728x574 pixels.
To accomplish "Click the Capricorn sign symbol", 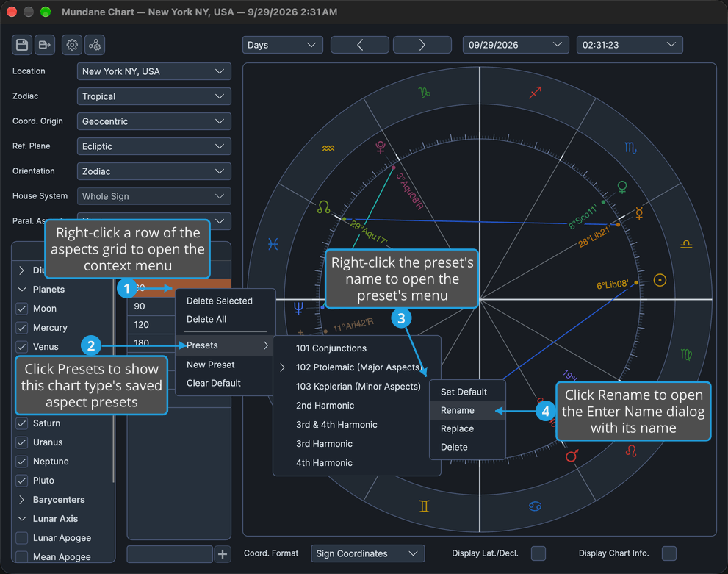I will (425, 93).
